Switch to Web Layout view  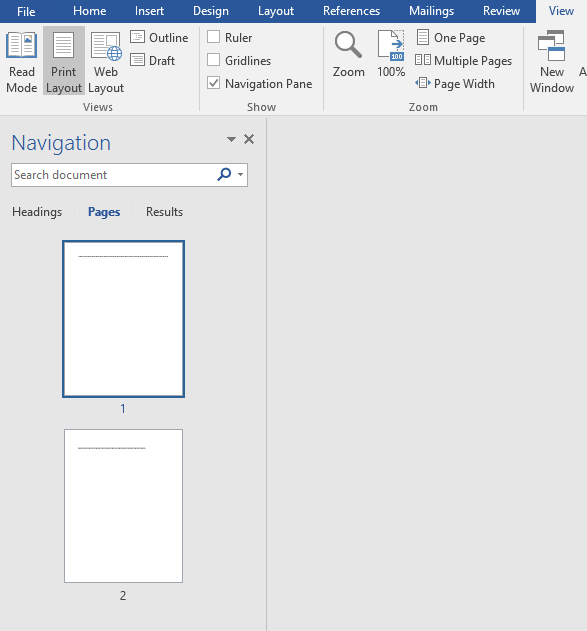[x=106, y=62]
